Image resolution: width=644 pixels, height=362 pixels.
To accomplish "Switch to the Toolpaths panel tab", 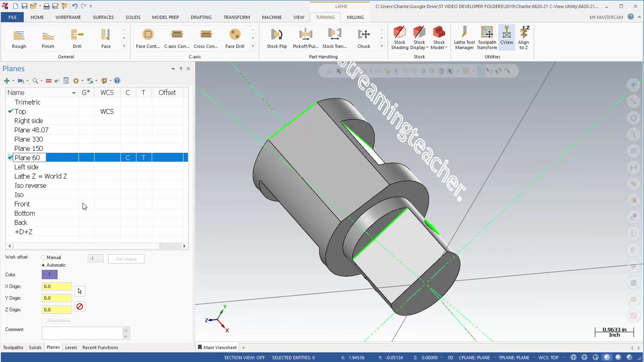I will (13, 347).
